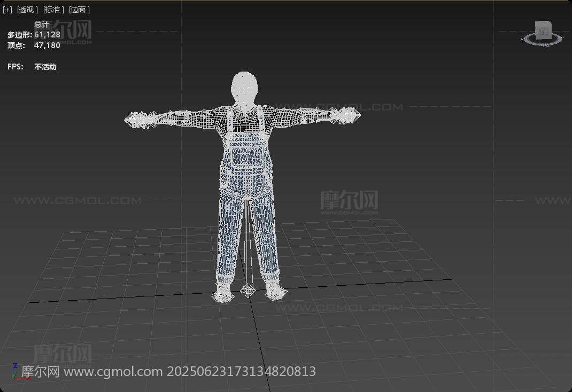Click the 多边形 count value 61,128
The width and height of the screenshot is (572, 392).
click(47, 35)
